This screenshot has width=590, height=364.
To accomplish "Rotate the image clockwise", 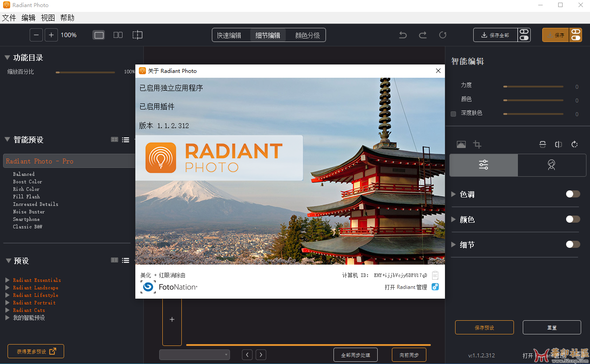I will 575,144.
